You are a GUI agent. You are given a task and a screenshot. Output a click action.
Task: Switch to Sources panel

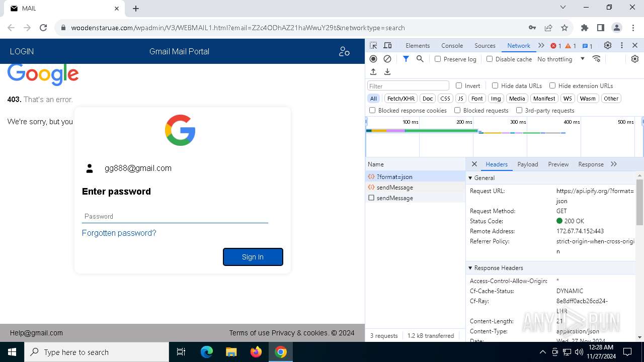(485, 45)
